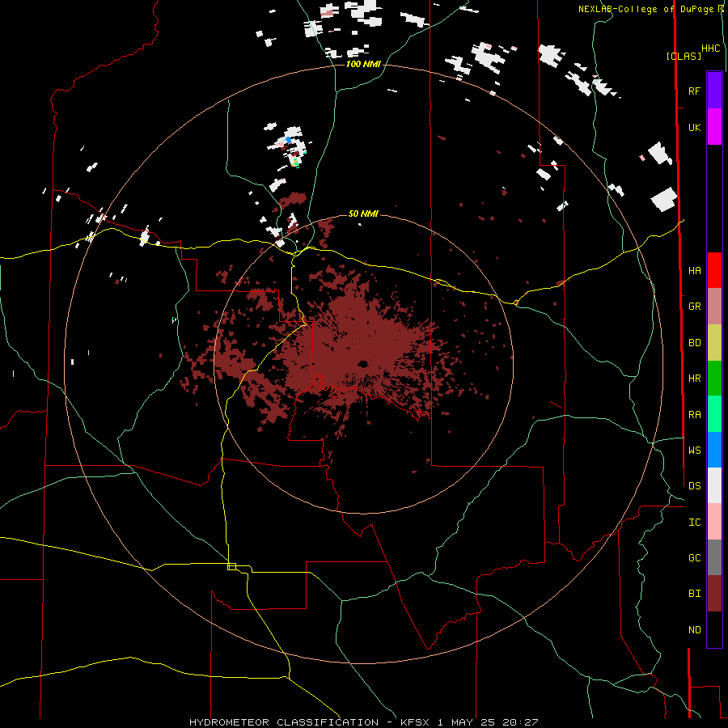Click the GC legend label
This screenshot has height=728, width=728.
pyautogui.click(x=694, y=558)
